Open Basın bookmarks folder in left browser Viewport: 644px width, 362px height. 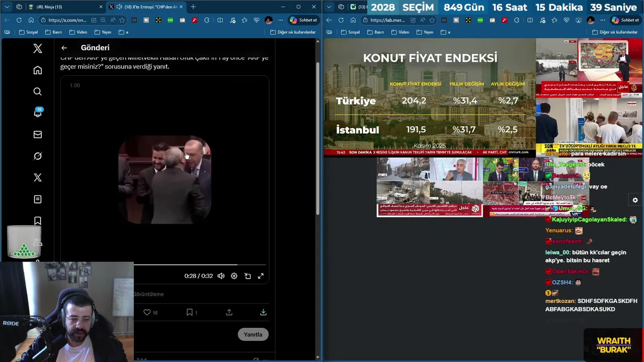click(x=53, y=32)
